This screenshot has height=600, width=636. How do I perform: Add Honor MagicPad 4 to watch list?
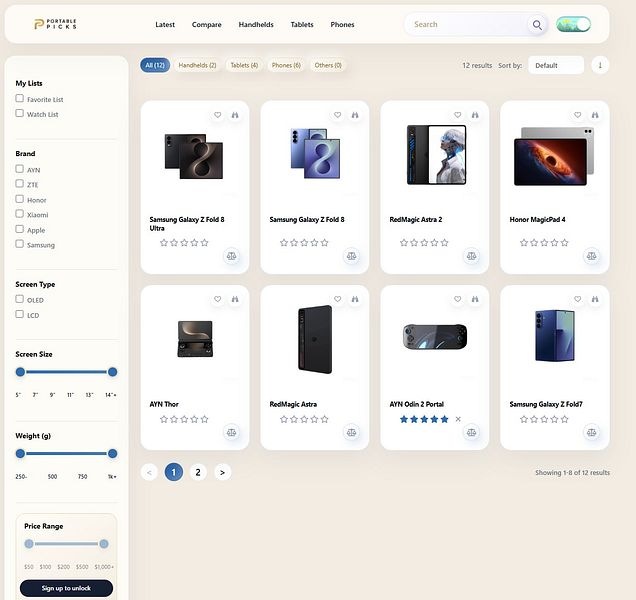(595, 115)
